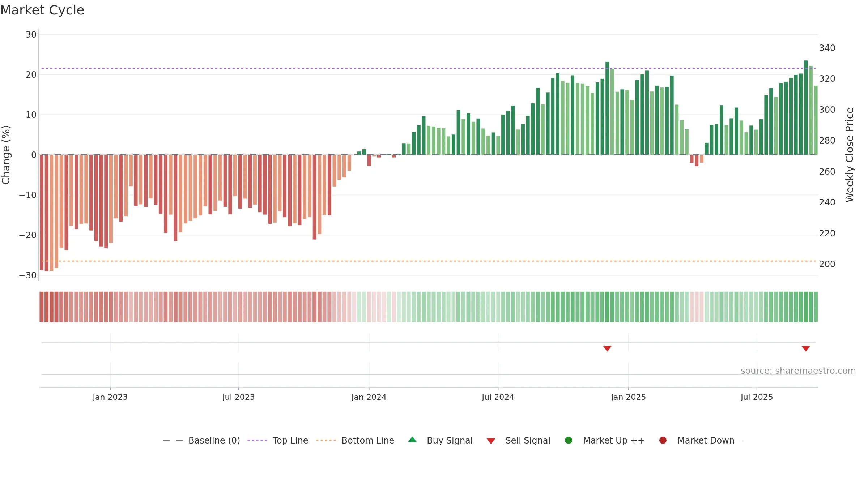Click the 30 tick on the Change axis
Screen dimensions: 868x488
click(31, 35)
